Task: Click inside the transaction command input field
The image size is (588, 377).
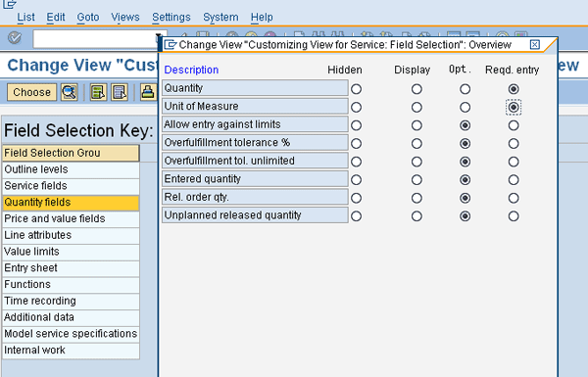Action: (94, 38)
